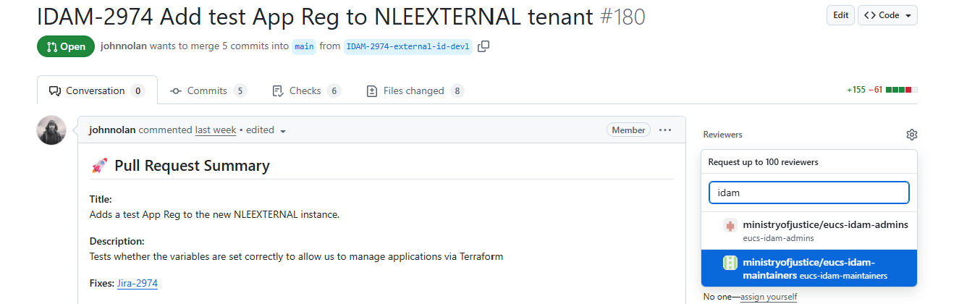Open the Reviewers settings gear

pos(911,135)
